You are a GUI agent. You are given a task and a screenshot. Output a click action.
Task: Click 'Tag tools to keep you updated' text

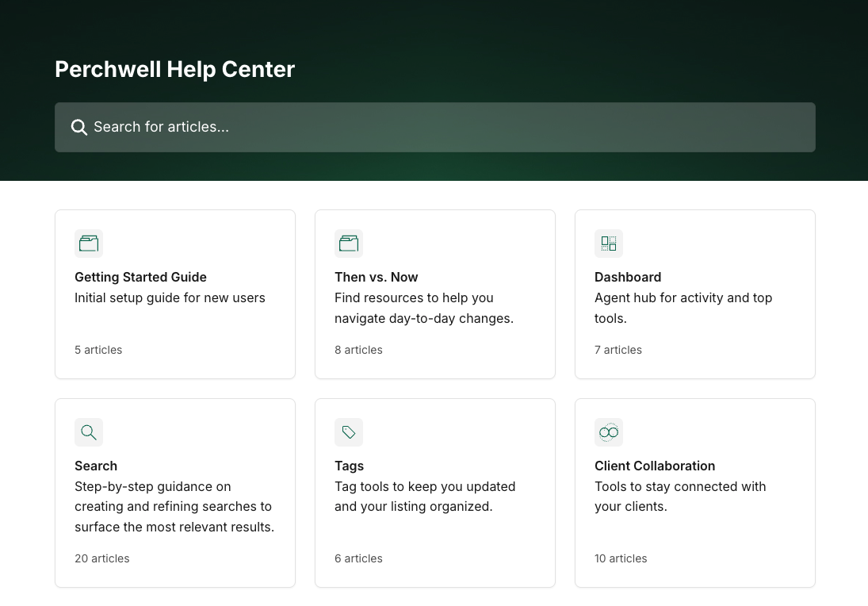[425, 497]
